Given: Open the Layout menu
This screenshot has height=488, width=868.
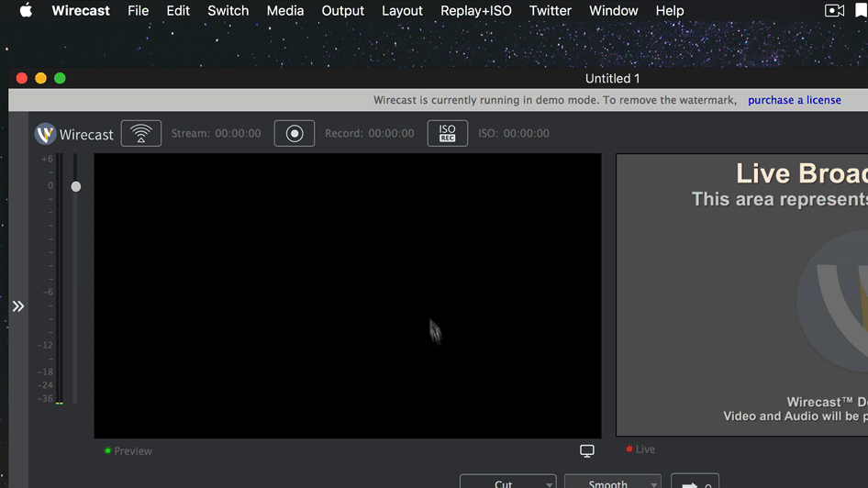Looking at the screenshot, I should (402, 10).
